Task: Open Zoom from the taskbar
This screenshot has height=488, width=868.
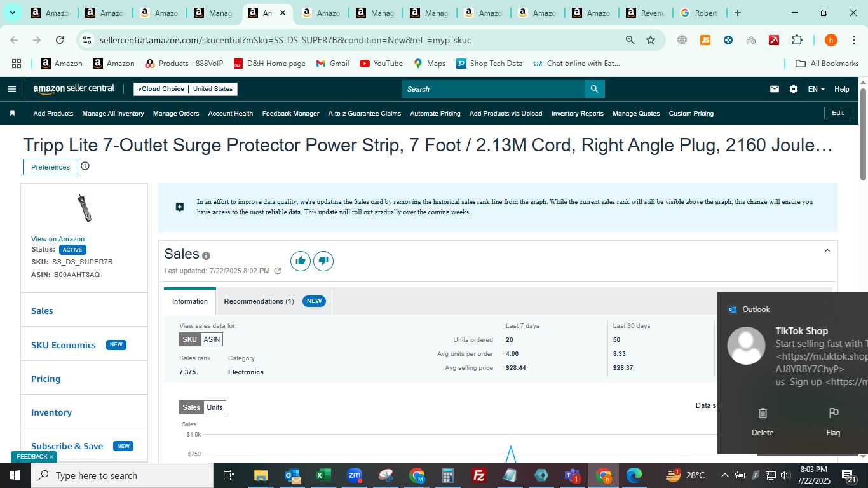Action: coord(355,475)
